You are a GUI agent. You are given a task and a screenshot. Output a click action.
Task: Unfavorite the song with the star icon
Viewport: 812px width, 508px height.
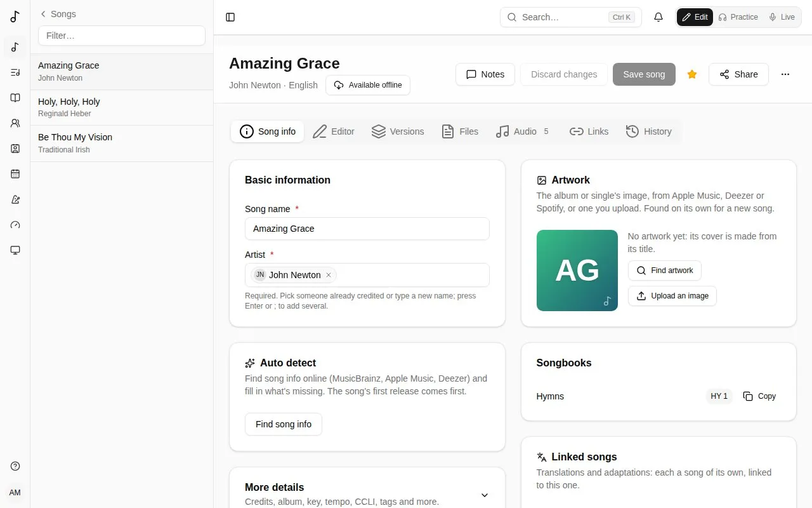pos(692,74)
